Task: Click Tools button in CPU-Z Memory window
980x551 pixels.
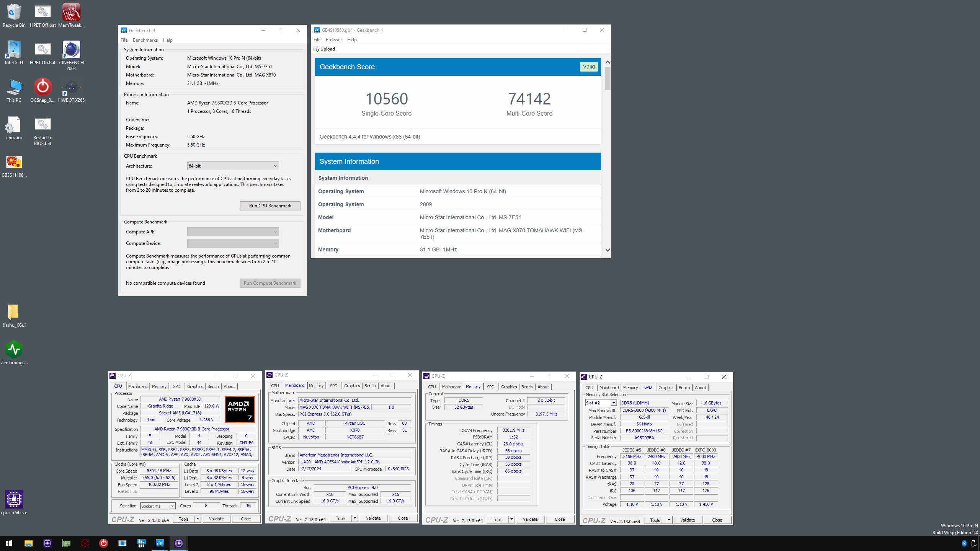Action: pyautogui.click(x=497, y=519)
